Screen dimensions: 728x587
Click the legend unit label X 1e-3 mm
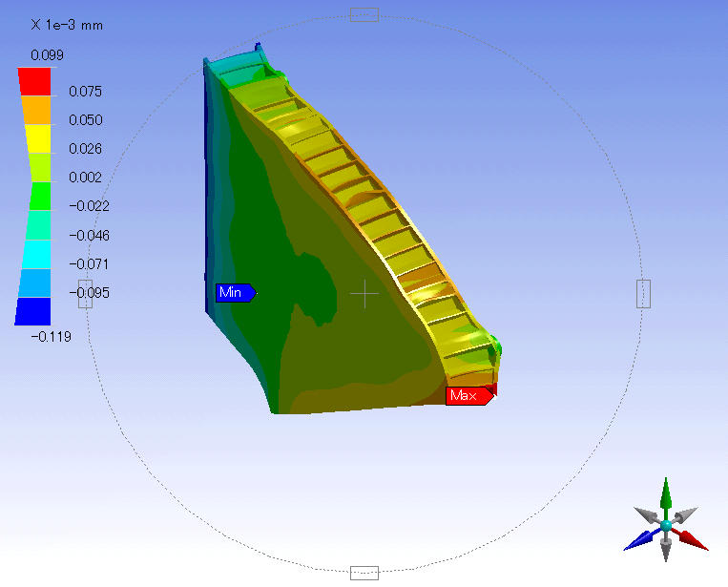click(67, 25)
